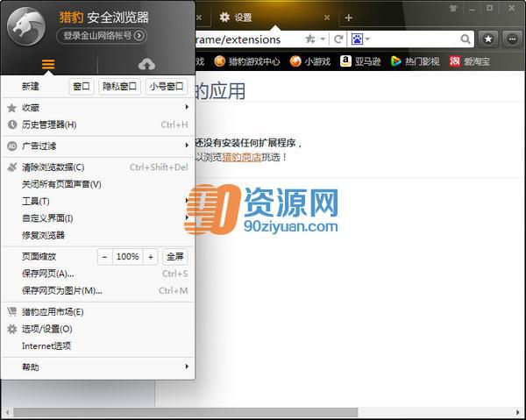The width and height of the screenshot is (526, 420).
Task: Expand the 帮助 help submenu
Action: pos(97,367)
